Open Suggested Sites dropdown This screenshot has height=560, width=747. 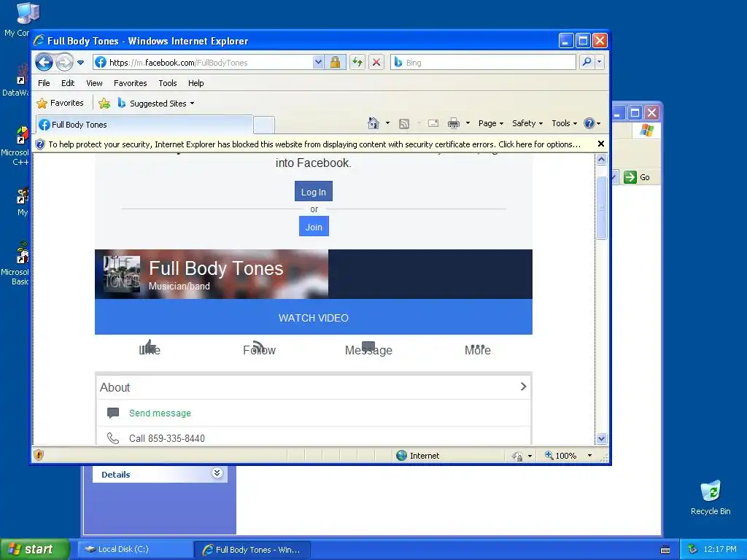click(x=156, y=104)
